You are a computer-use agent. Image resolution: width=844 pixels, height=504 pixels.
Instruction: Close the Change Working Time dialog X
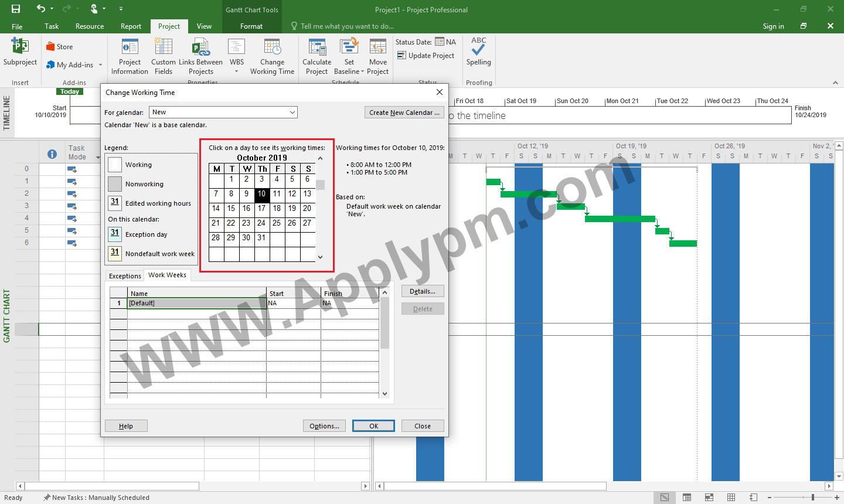click(x=440, y=92)
